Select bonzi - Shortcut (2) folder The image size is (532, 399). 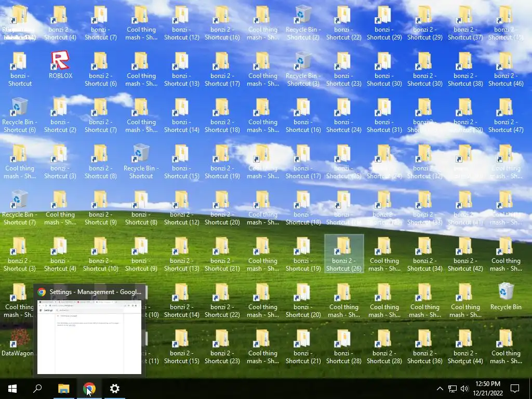(x=60, y=115)
